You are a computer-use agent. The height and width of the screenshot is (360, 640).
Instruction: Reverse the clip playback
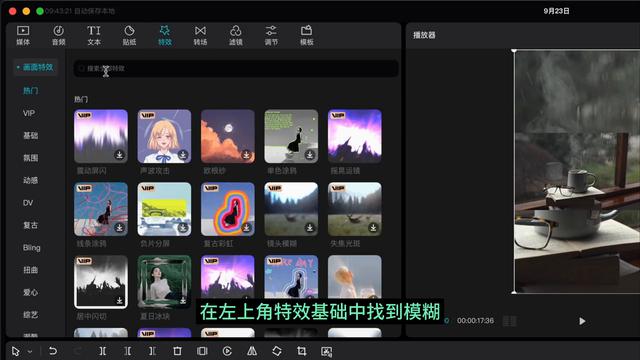(227, 351)
